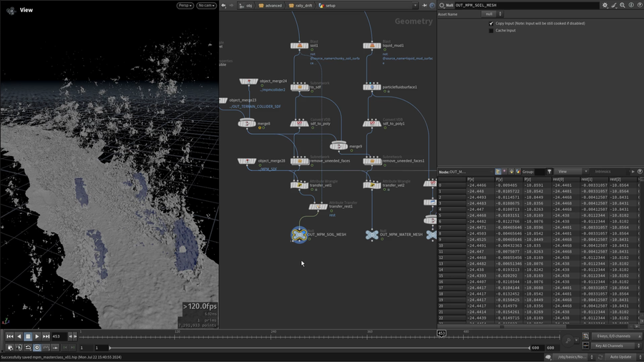The height and width of the screenshot is (362, 644).
Task: Uncheck the Copy Input checkbox
Action: tap(491, 24)
